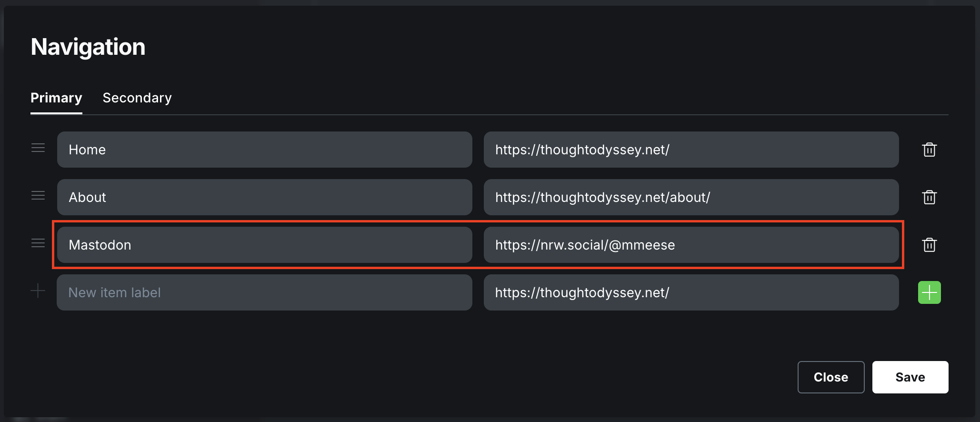The image size is (980, 422).
Task: Click the Home row drag handle
Action: pyautogui.click(x=38, y=148)
